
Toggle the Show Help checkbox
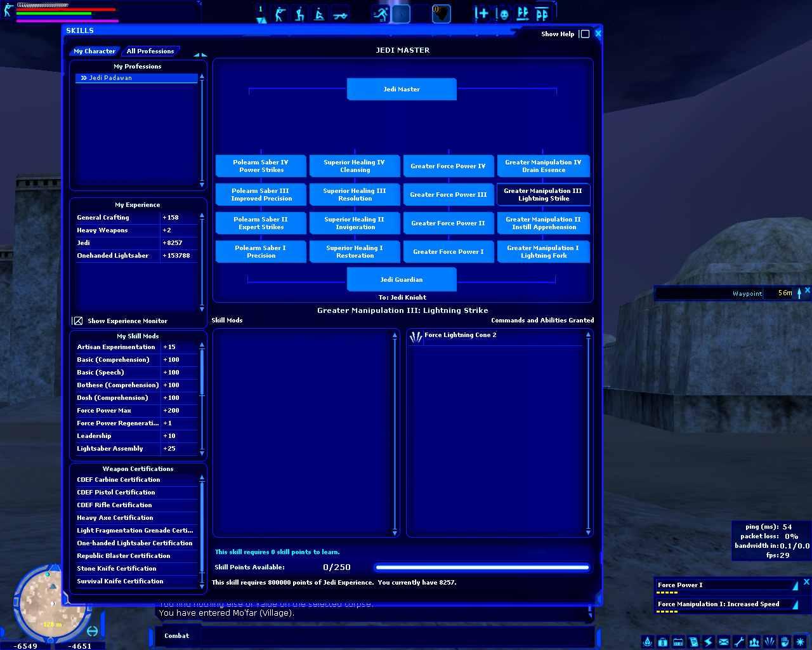pos(585,34)
